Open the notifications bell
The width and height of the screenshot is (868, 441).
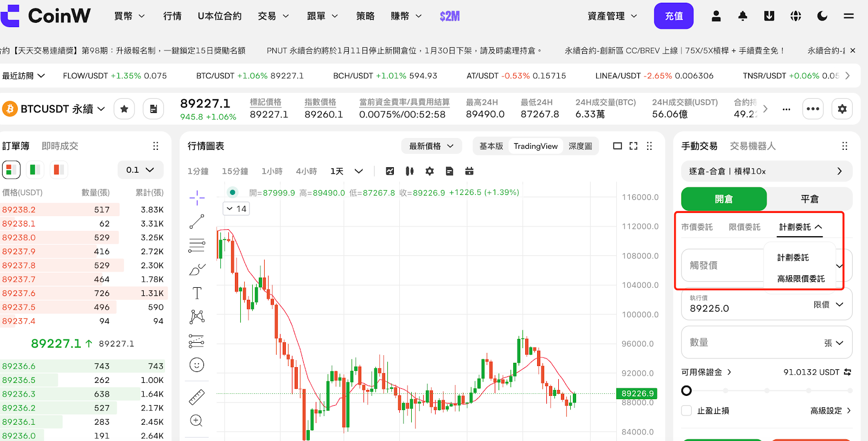(743, 16)
